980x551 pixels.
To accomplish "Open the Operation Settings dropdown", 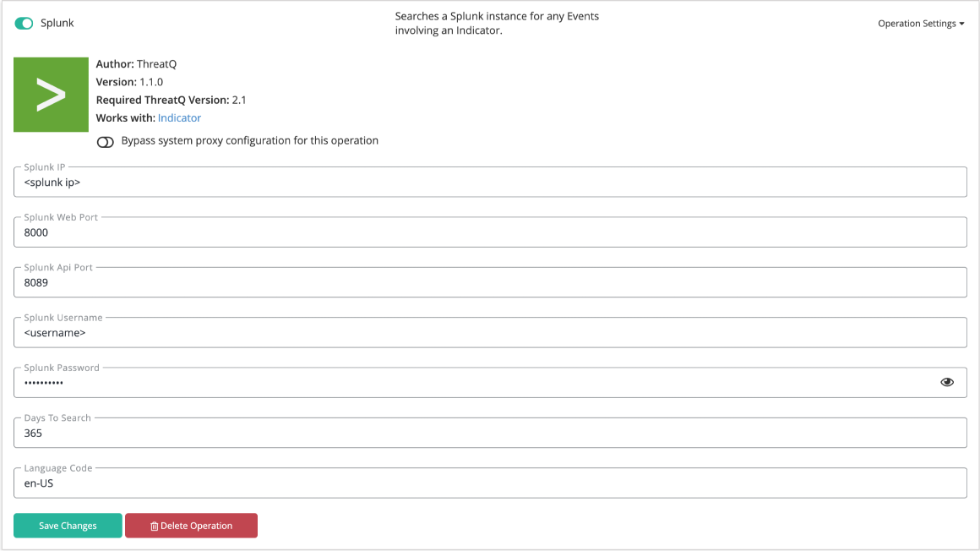I will point(921,23).
